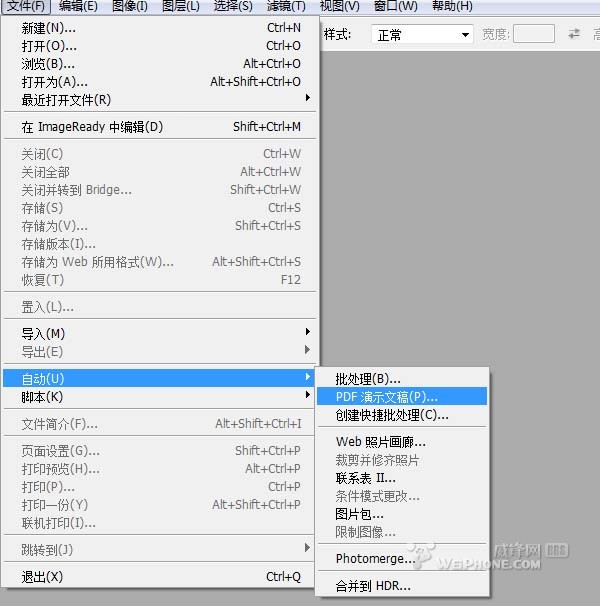
Task: Click 打印(P)... menu entry
Action: click(x=159, y=487)
